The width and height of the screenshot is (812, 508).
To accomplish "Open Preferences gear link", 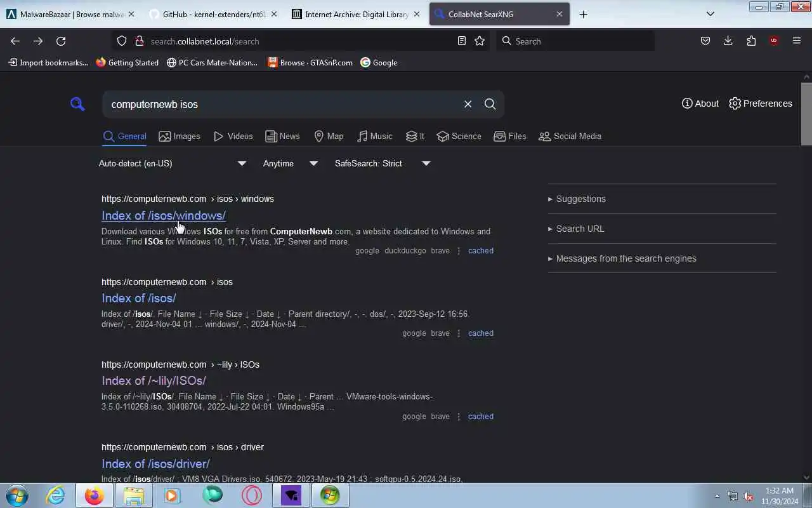I will [x=760, y=104].
